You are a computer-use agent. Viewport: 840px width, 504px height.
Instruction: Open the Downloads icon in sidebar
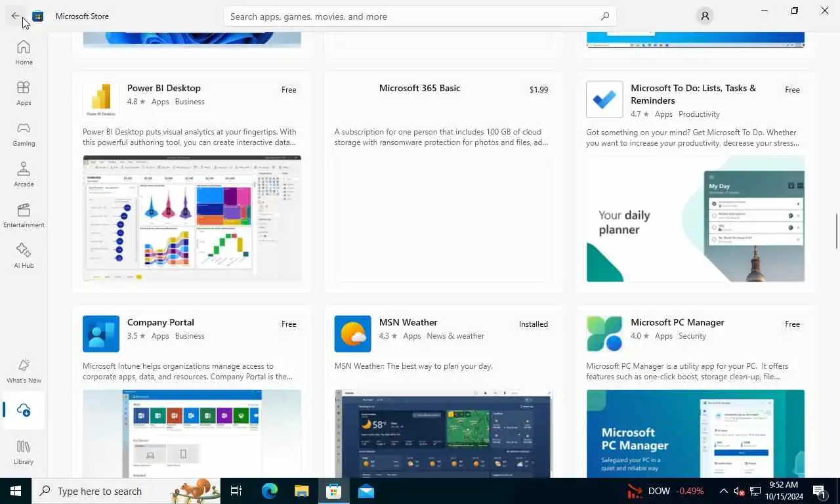pyautogui.click(x=24, y=410)
